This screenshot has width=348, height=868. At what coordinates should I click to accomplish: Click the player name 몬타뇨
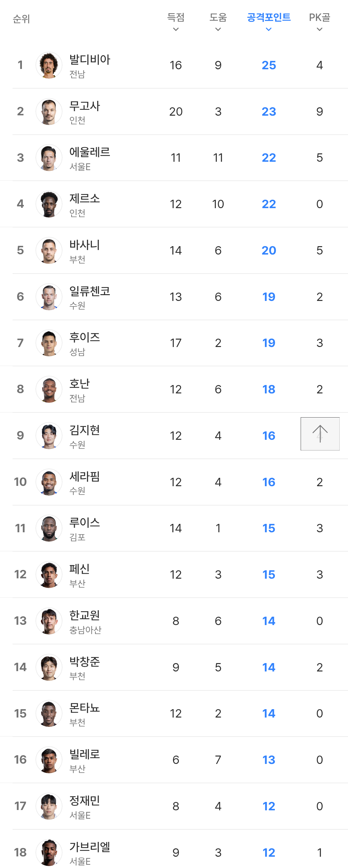tap(84, 708)
